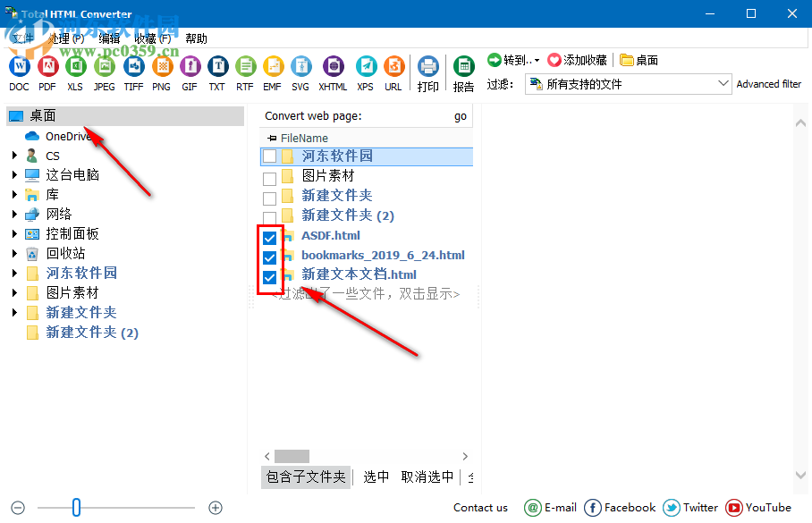812x523 pixels.
Task: Choose the PDF conversion icon
Action: 47,66
